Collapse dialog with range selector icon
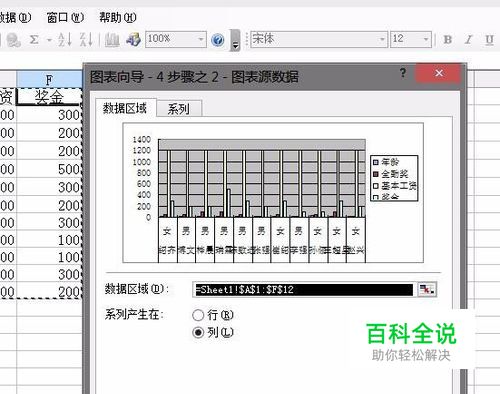500x394 pixels. (426, 289)
